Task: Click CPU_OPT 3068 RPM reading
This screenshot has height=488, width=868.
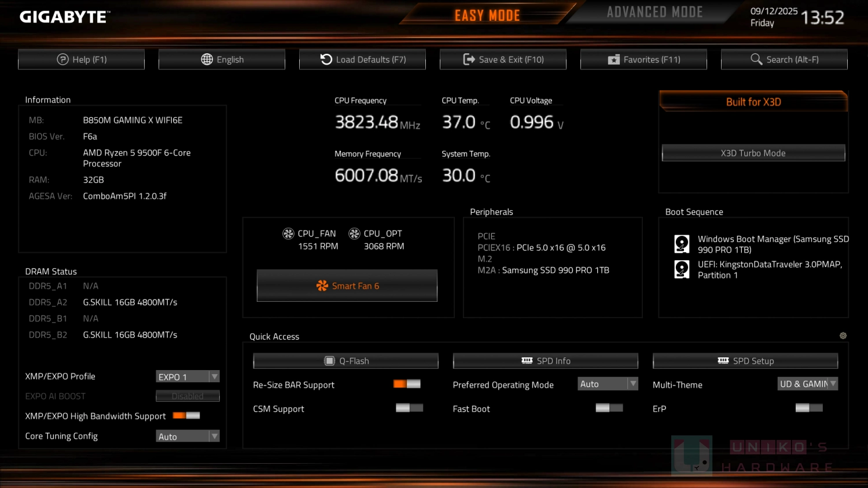Action: pyautogui.click(x=384, y=246)
